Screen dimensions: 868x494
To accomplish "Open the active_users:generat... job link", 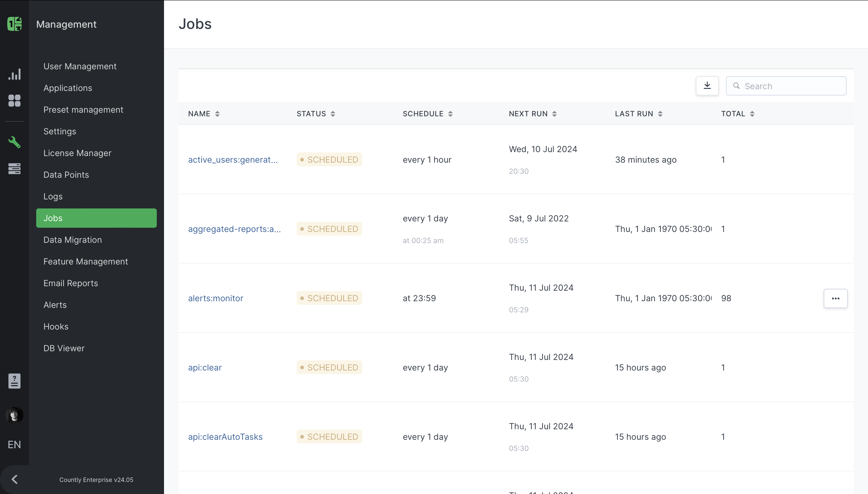I will coord(233,160).
